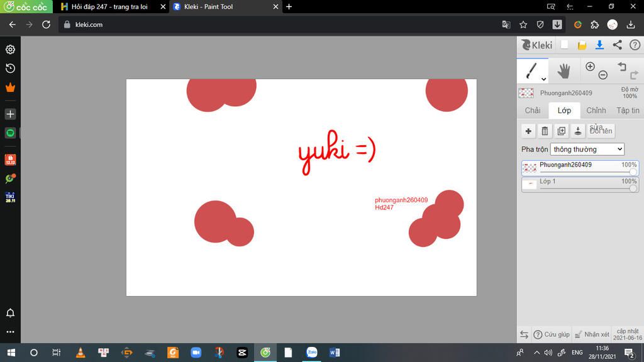Screen dimensions: 644x362
Task: Switch to the Chỉnh tab
Action: click(x=596, y=111)
